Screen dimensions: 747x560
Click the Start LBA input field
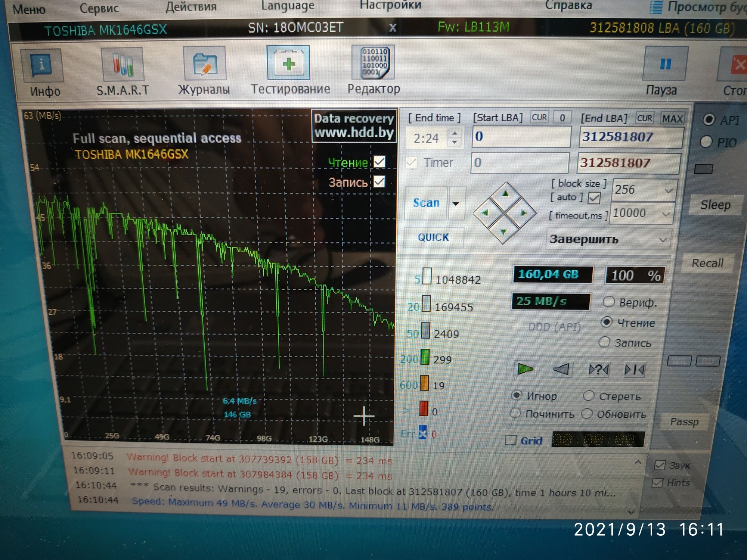(x=522, y=137)
